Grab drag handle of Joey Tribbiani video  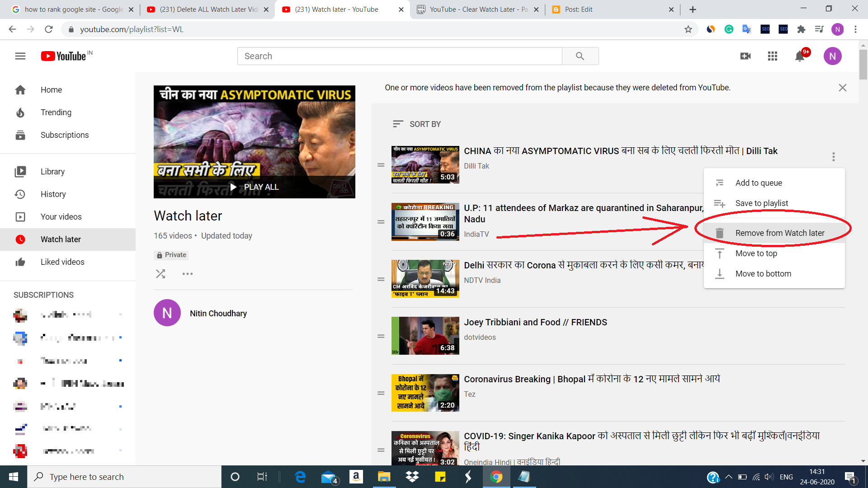[x=381, y=336]
